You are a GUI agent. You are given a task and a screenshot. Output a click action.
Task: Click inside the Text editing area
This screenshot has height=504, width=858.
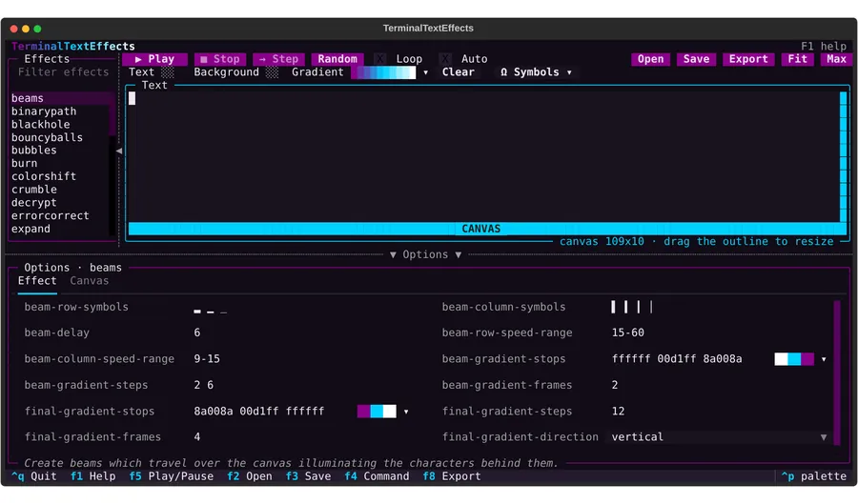coord(483,156)
